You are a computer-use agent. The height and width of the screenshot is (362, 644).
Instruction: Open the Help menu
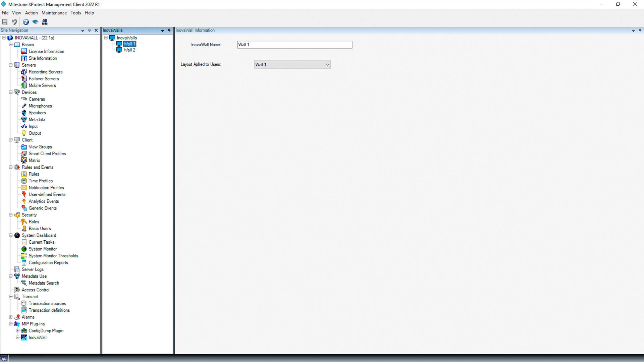pyautogui.click(x=89, y=13)
